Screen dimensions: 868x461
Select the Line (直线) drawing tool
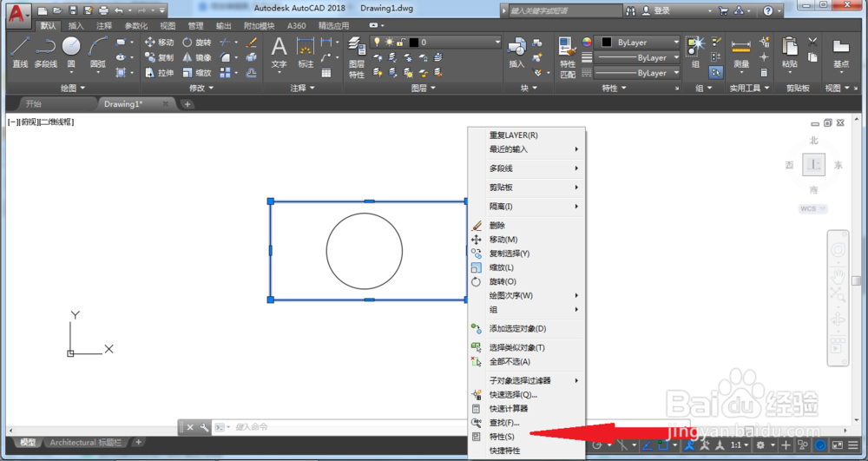click(x=20, y=53)
